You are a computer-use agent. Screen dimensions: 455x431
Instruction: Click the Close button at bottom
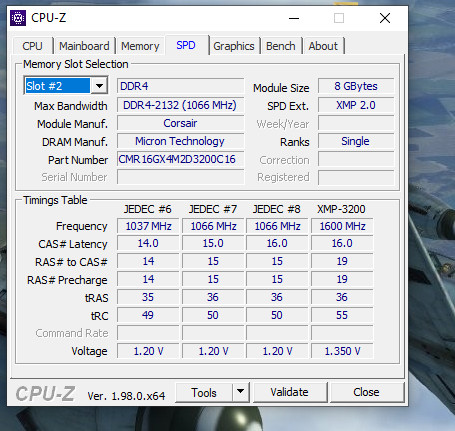tap(366, 392)
